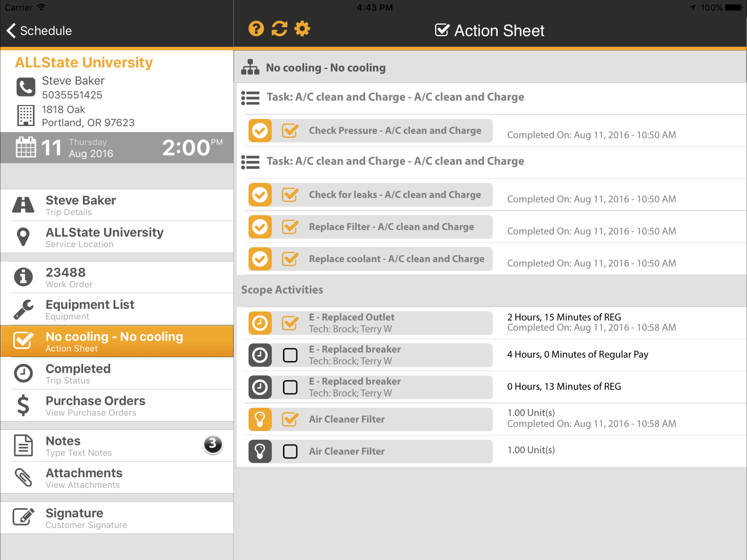Open settings via the gear icon
This screenshot has width=747, height=560.
click(302, 29)
